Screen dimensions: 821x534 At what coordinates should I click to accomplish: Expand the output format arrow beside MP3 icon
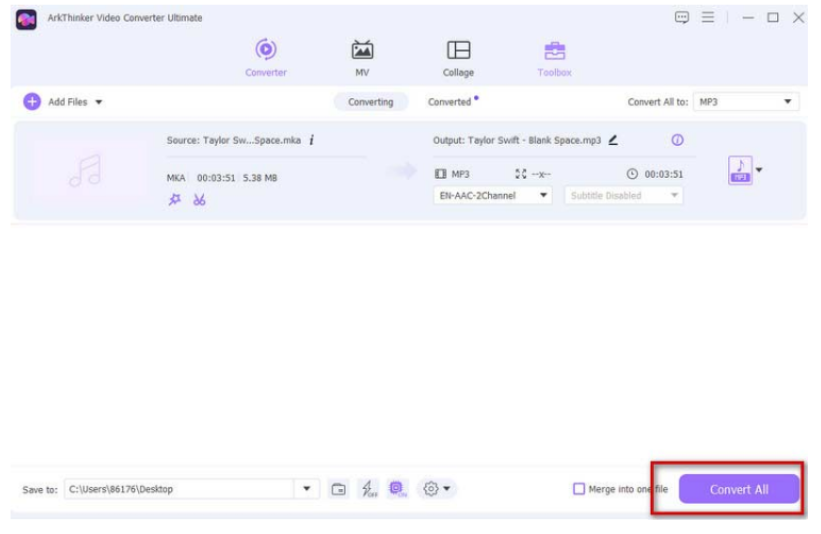759,170
